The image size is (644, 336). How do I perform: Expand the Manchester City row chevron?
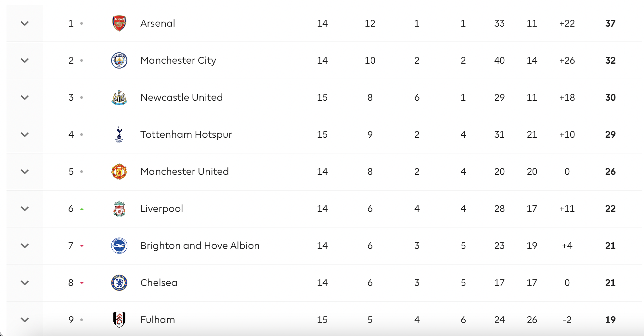point(25,60)
